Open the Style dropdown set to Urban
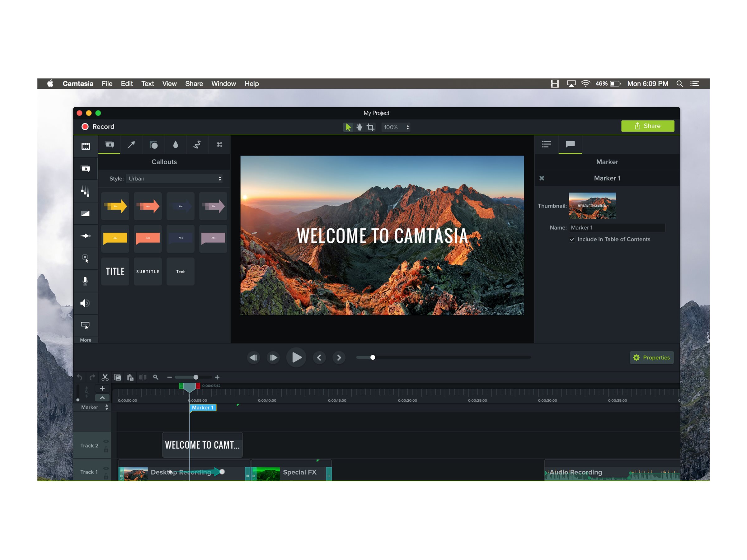747x560 pixels. [x=174, y=179]
